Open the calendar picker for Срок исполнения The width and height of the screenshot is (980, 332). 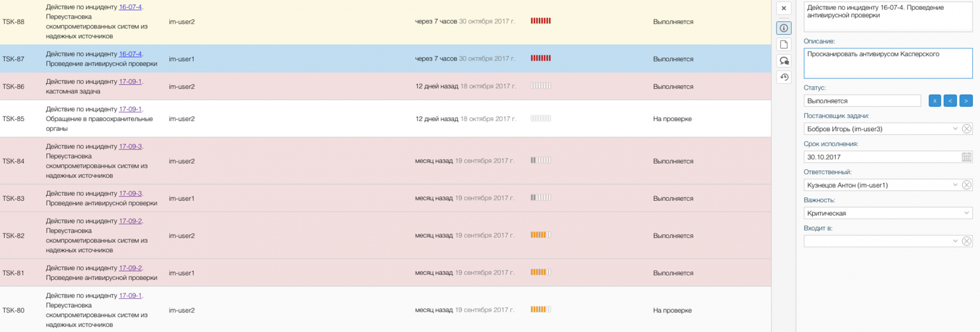click(x=966, y=157)
